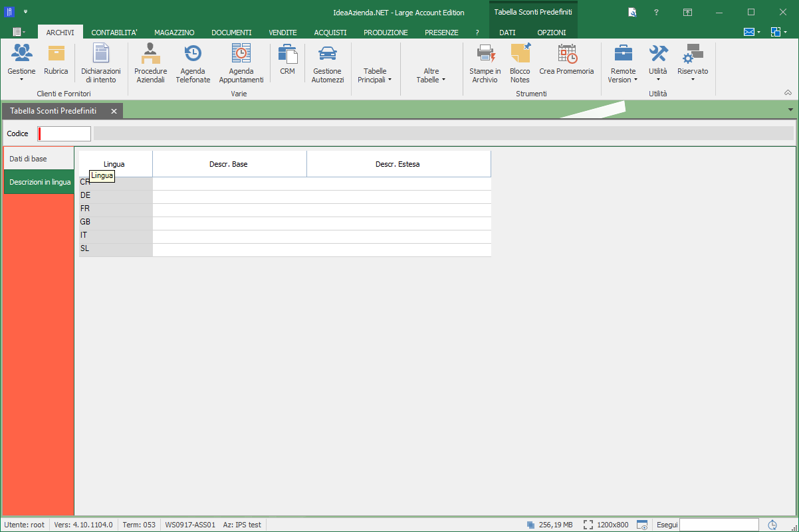Click the window preview eye icon in status bar
799x532 pixels.
[642, 525]
